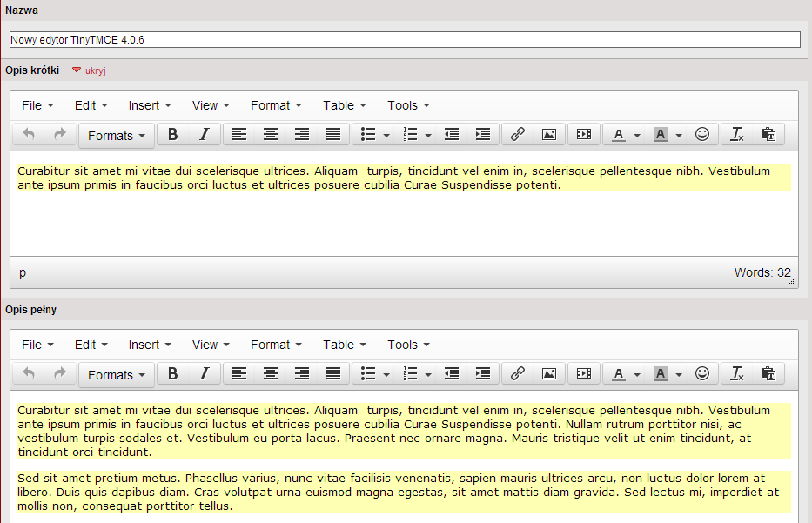Viewport: 812px width, 523px height.
Task: Center text in the Opis pełny editor
Action: click(x=271, y=374)
